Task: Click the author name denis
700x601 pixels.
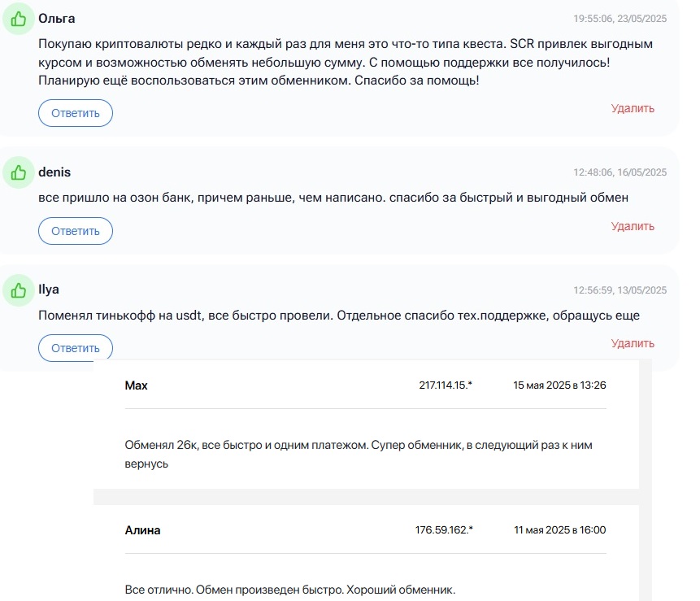Action: click(x=54, y=172)
